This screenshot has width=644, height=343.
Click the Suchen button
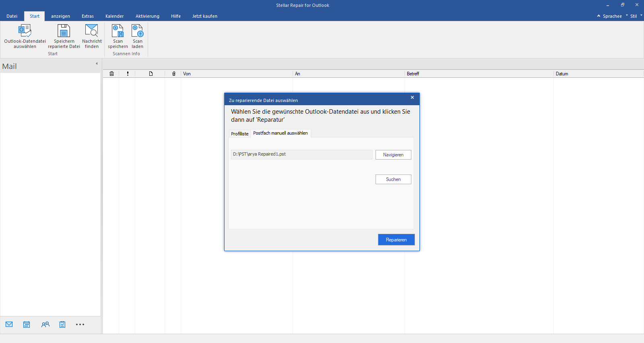tap(393, 179)
